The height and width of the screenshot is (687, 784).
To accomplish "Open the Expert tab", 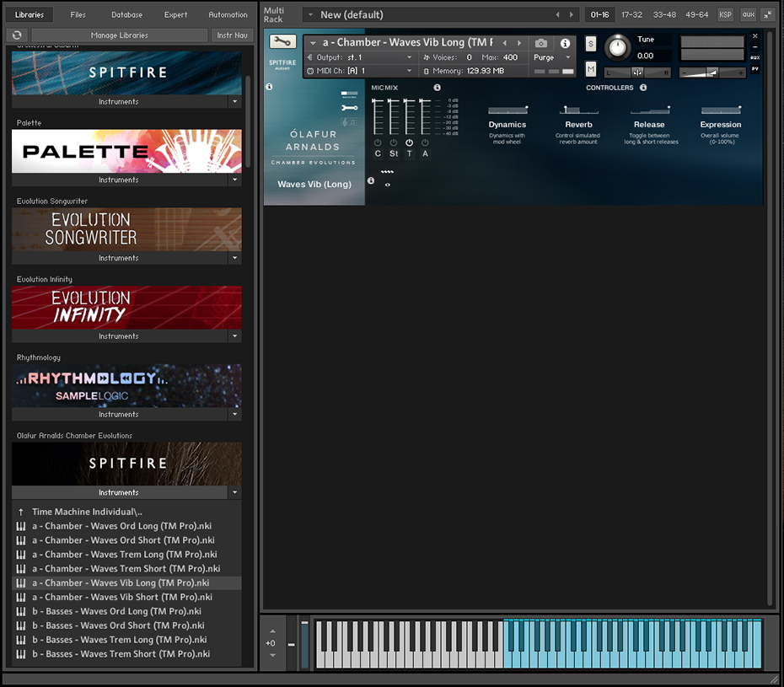I will click(x=176, y=15).
